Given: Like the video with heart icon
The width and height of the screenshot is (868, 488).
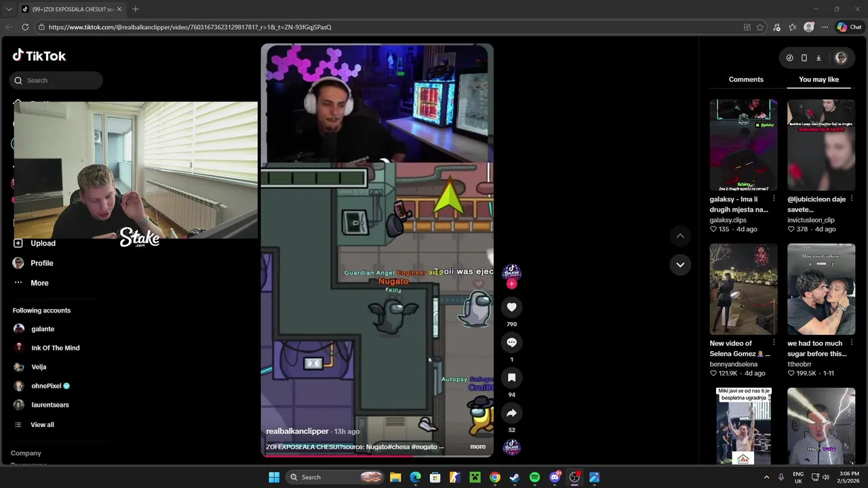Looking at the screenshot, I should pyautogui.click(x=512, y=307).
